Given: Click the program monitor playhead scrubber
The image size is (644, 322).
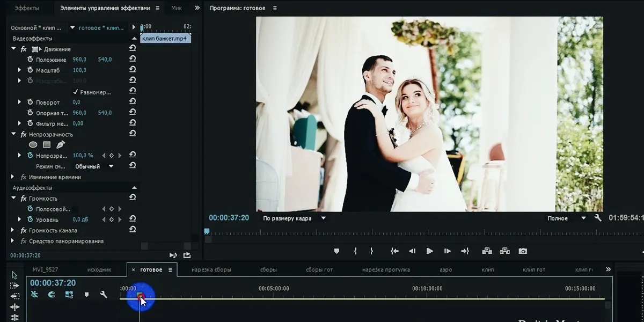Looking at the screenshot, I should coord(207,232).
